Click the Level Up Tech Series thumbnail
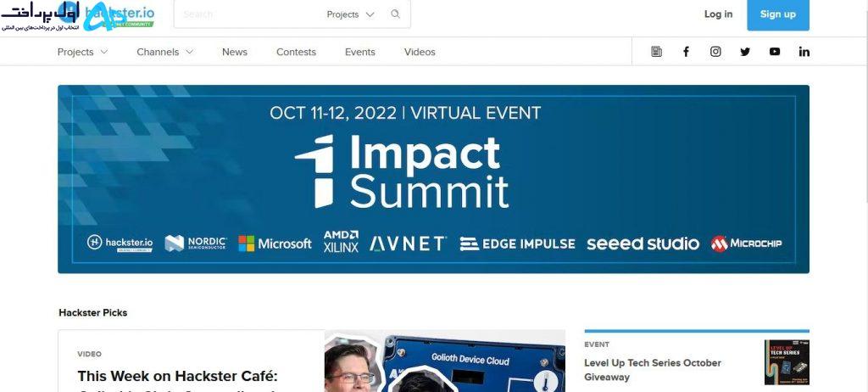The width and height of the screenshot is (868, 392). pos(787,362)
